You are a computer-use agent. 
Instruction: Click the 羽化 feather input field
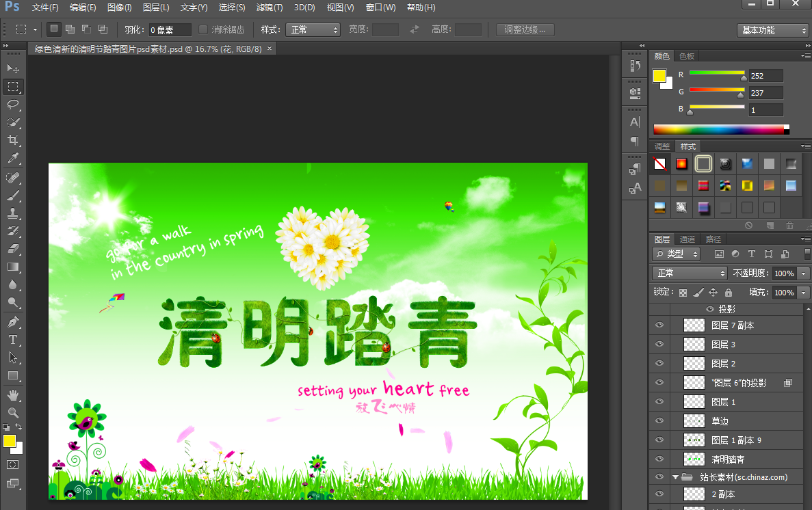170,30
